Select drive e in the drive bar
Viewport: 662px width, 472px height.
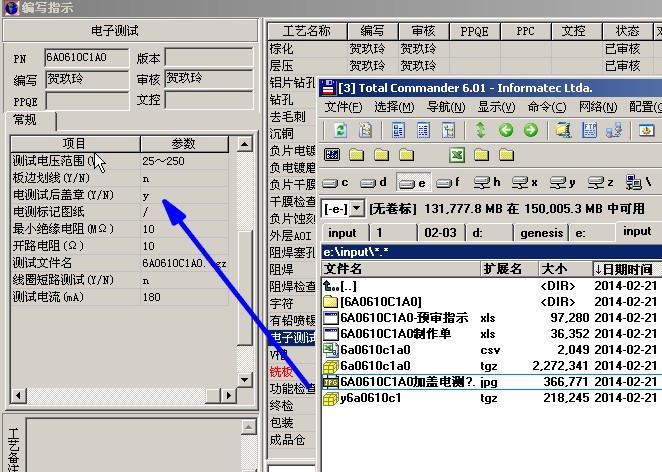413,183
